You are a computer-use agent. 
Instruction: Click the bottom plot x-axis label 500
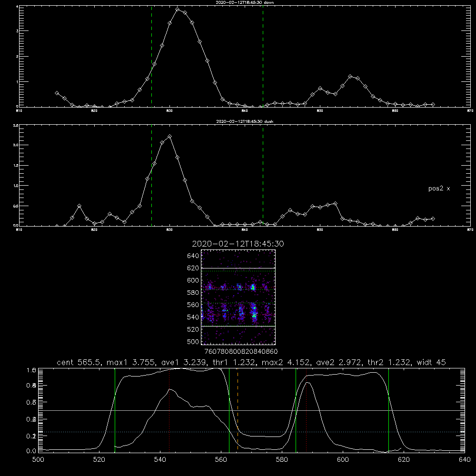click(x=38, y=460)
